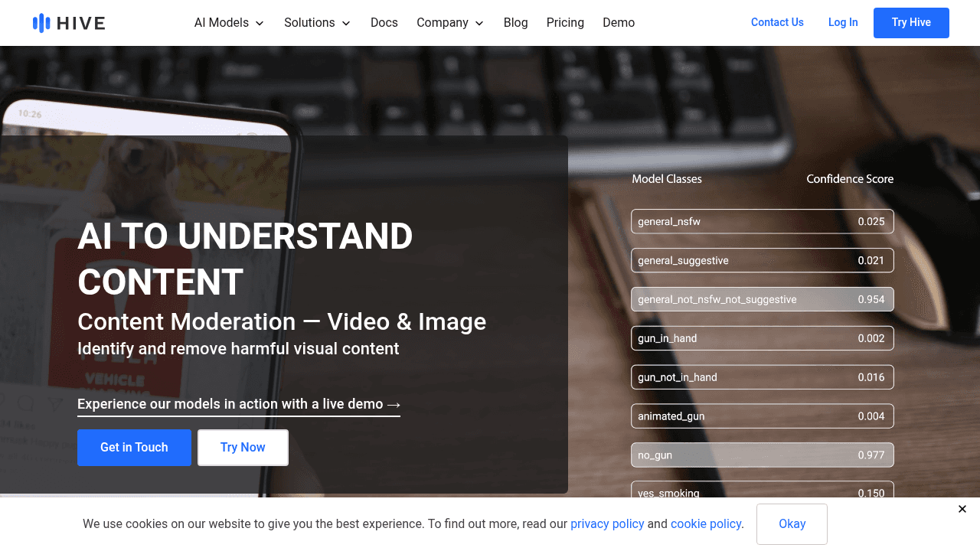This screenshot has width=980, height=551.
Task: Dismiss cookie banner with X icon
Action: 962,509
